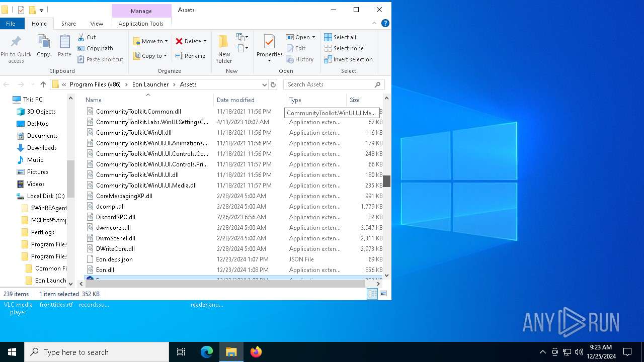Select Eon.dll in file list
Screen dimensions: 644x362
[105, 270]
